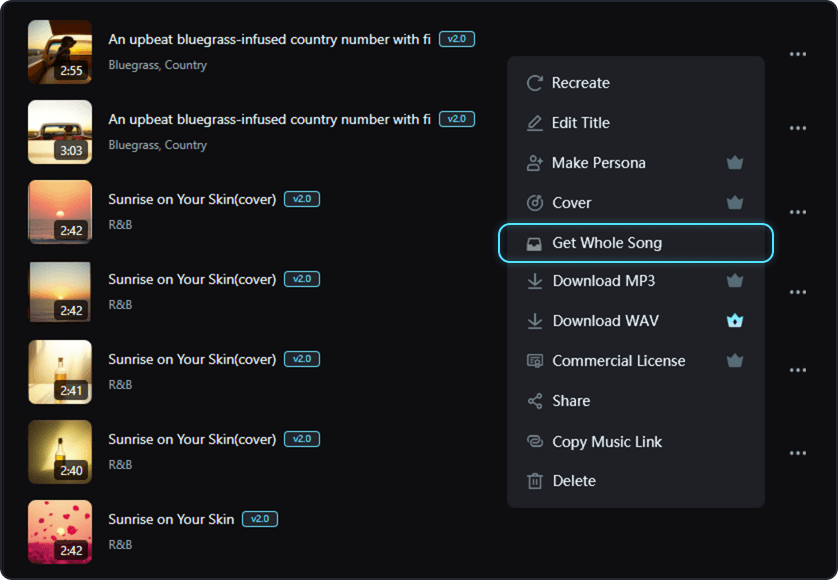Open the three-dot menu for the top song
838x580 pixels.
[x=797, y=54]
